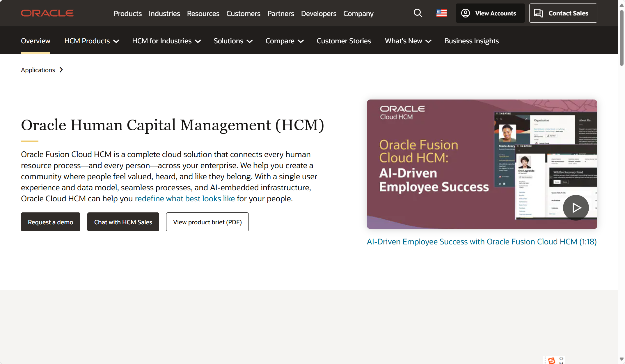Click the Oracle logo

[47, 13]
